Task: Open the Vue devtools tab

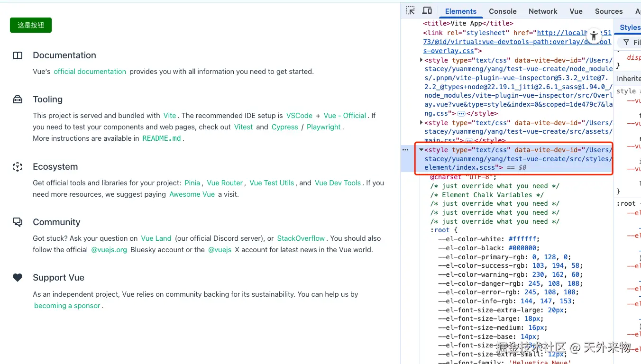Action: [576, 11]
